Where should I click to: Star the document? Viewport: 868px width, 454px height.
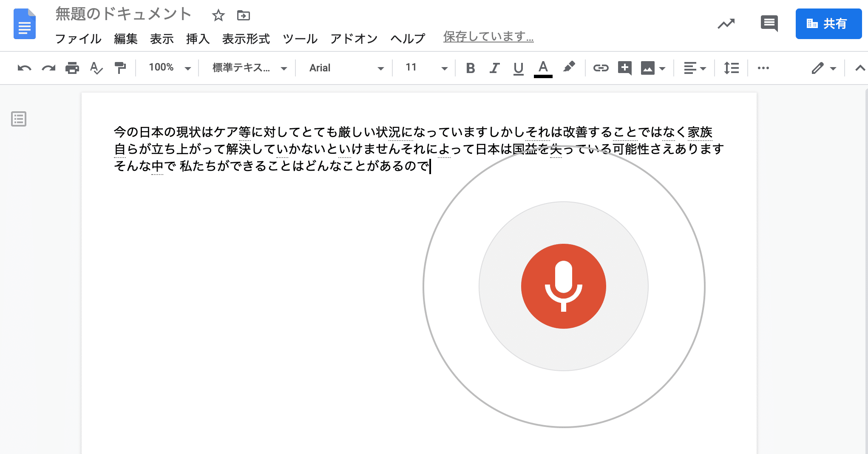tap(218, 15)
